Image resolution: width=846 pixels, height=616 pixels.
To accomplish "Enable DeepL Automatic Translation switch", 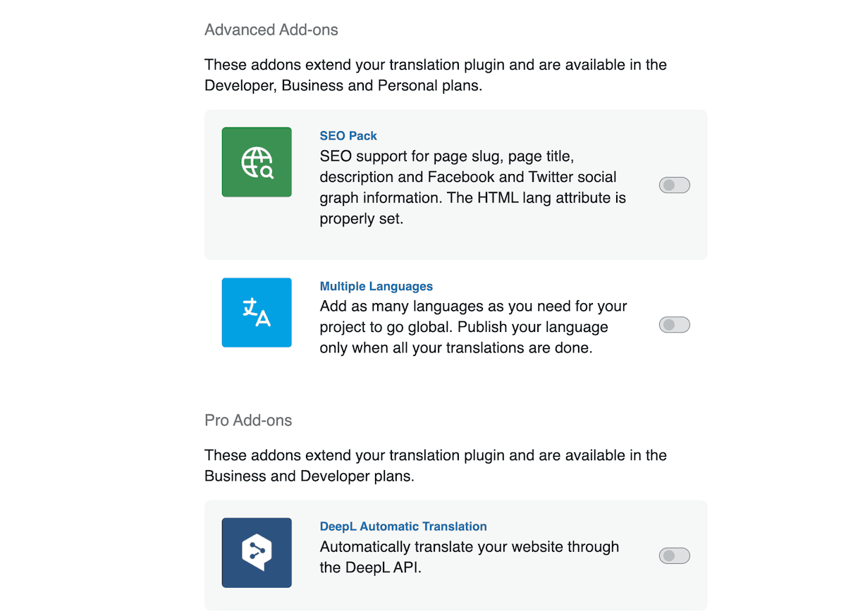I will 673,555.
